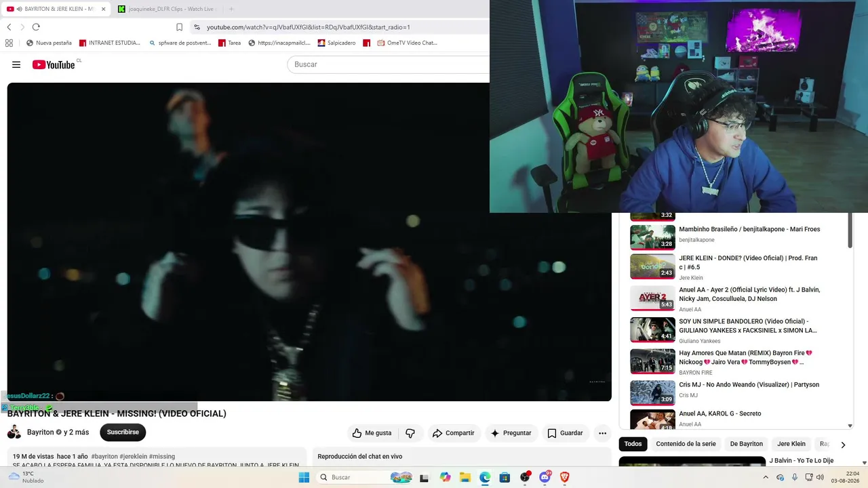Open the YouTube hamburger guide menu
This screenshot has height=488, width=868.
(16, 64)
